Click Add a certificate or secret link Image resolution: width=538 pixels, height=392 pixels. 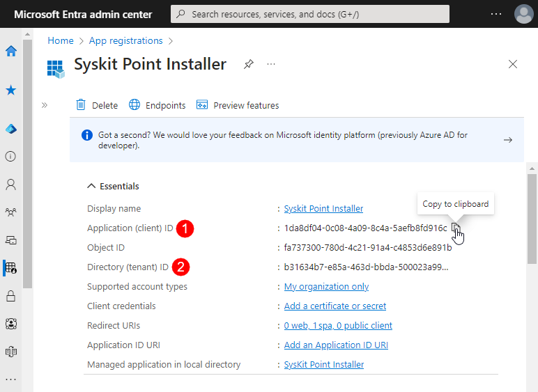(x=335, y=306)
